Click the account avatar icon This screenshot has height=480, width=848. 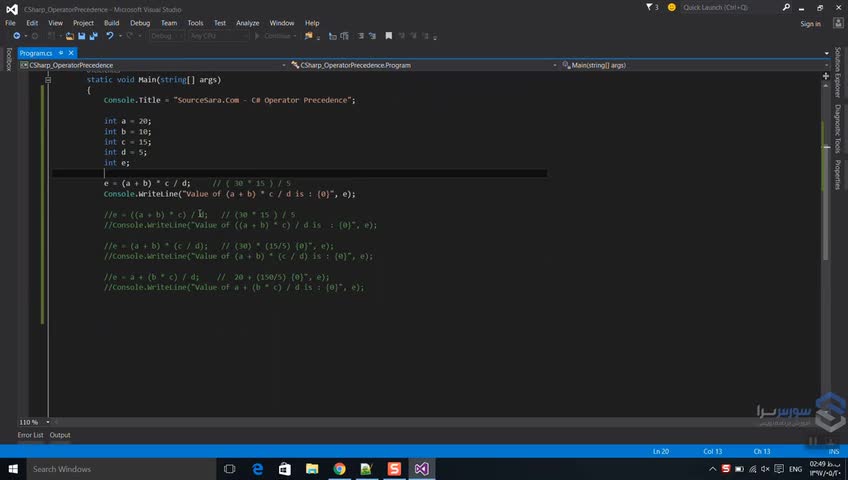point(838,23)
